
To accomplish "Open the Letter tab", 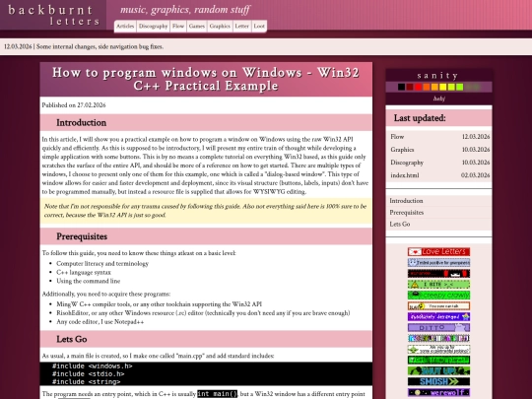I will [242, 27].
